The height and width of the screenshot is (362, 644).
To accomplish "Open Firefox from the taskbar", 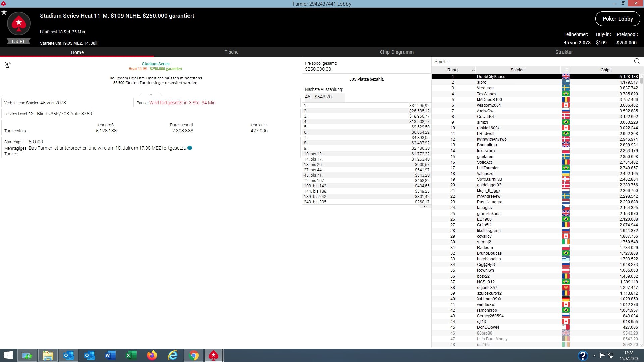I will pyautogui.click(x=152, y=355).
